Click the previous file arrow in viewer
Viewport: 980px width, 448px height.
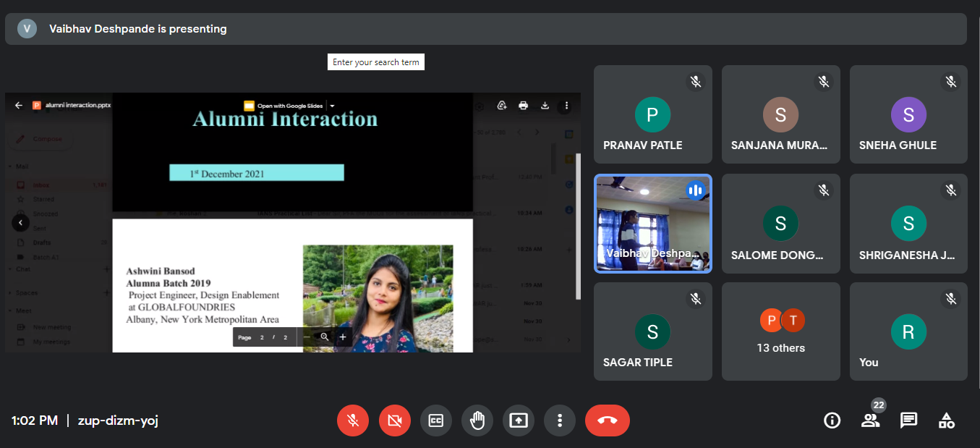[21, 223]
